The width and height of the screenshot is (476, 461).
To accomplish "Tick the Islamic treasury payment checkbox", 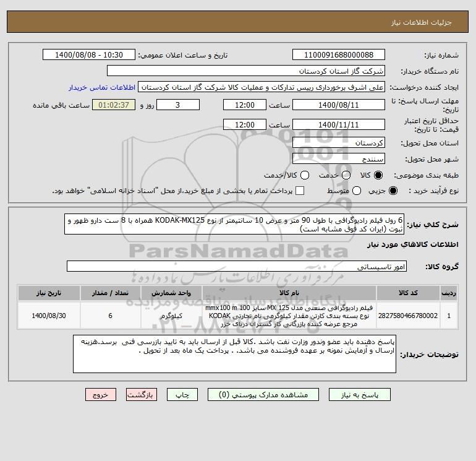I will point(300,191).
